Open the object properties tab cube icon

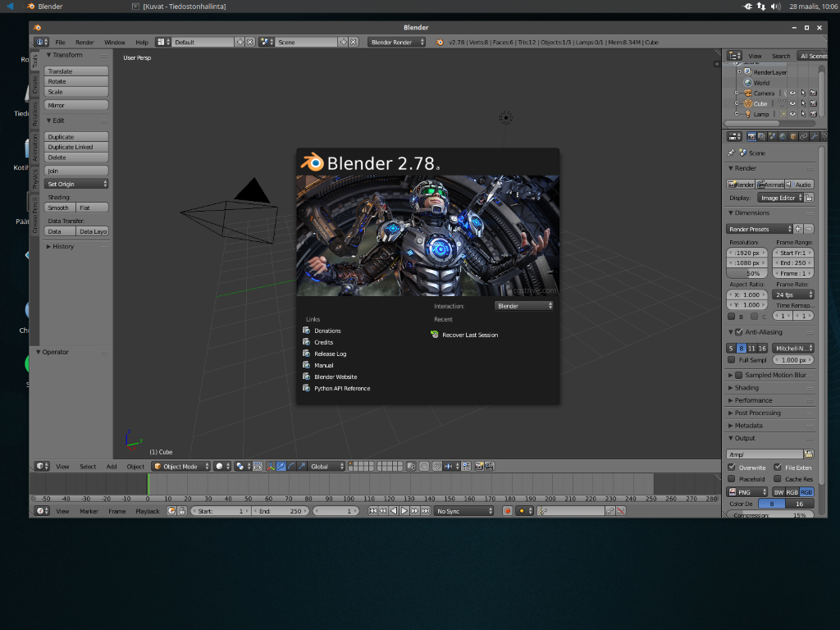click(793, 137)
